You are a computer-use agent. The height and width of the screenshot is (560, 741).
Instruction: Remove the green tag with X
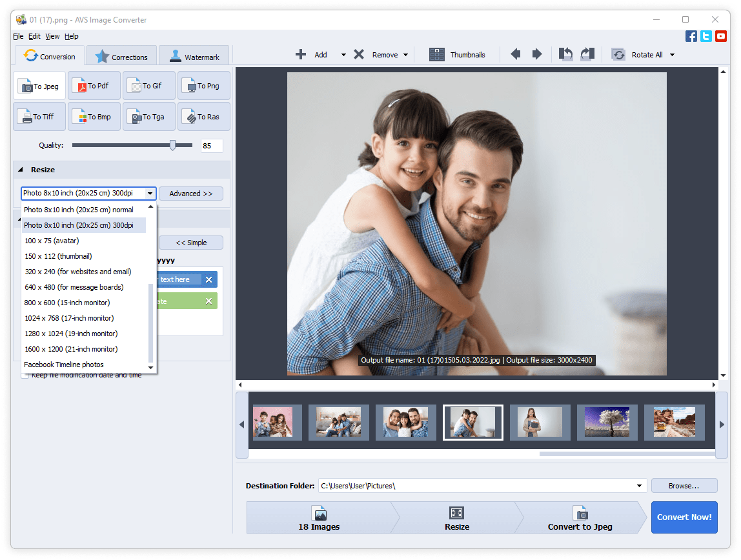[208, 301]
